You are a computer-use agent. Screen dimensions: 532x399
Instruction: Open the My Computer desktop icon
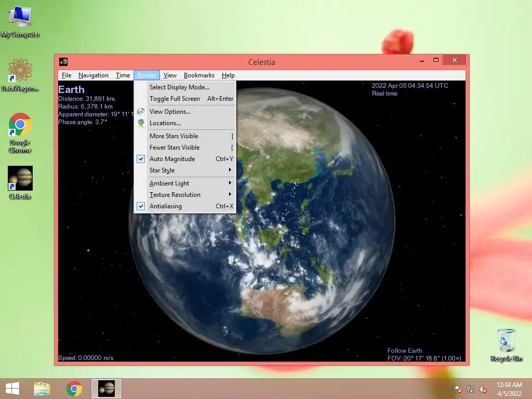pos(20,22)
